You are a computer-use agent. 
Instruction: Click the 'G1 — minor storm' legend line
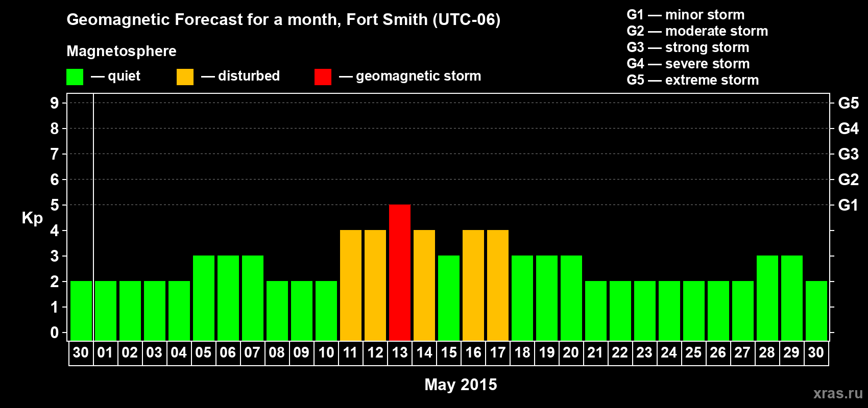(x=686, y=15)
